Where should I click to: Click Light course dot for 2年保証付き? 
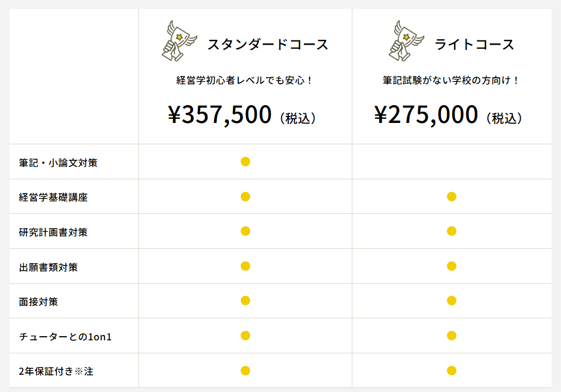[x=452, y=371]
